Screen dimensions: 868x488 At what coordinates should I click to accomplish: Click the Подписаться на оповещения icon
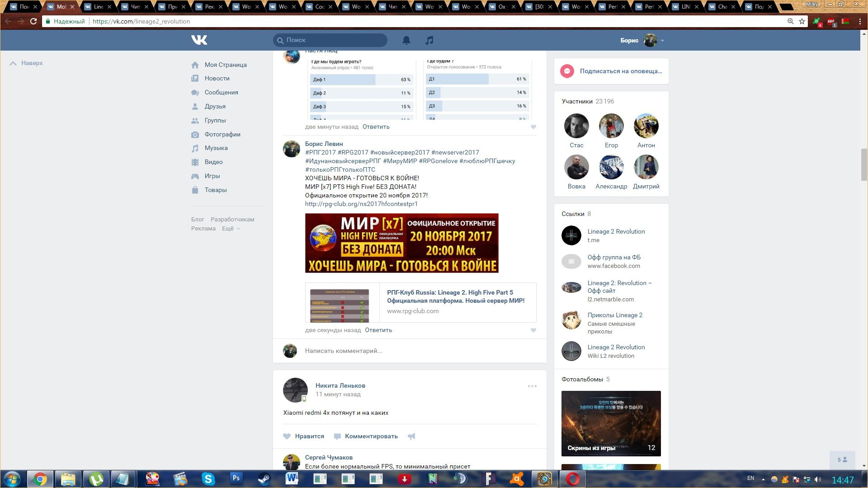click(567, 71)
